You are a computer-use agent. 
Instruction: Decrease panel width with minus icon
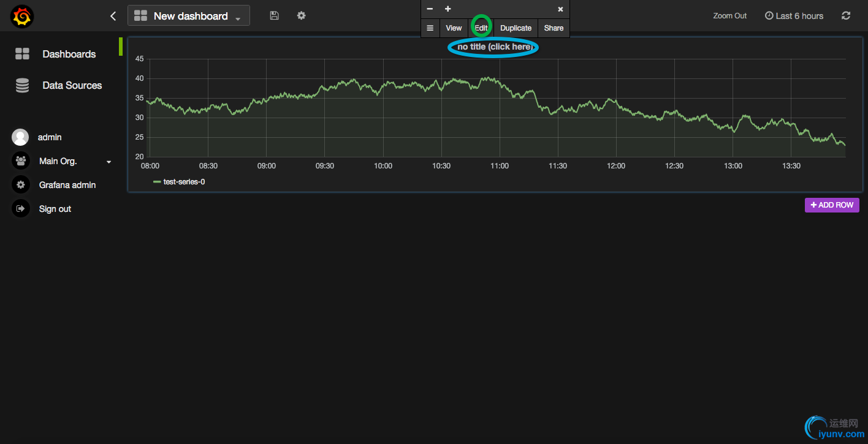coord(430,9)
